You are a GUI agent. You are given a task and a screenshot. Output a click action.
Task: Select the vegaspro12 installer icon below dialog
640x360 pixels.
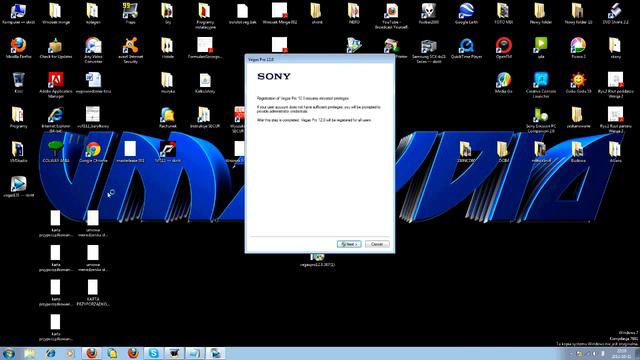click(x=317, y=260)
